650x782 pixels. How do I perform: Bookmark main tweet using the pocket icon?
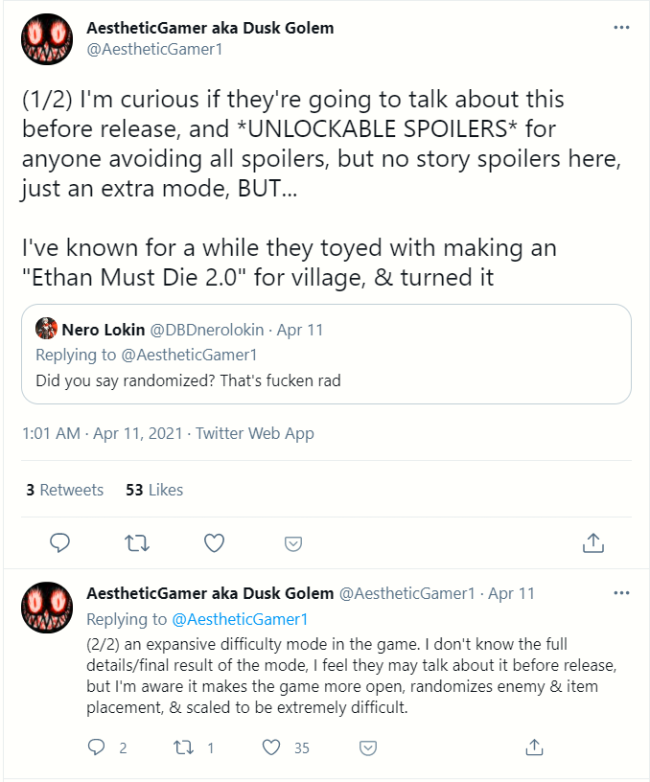(x=293, y=544)
